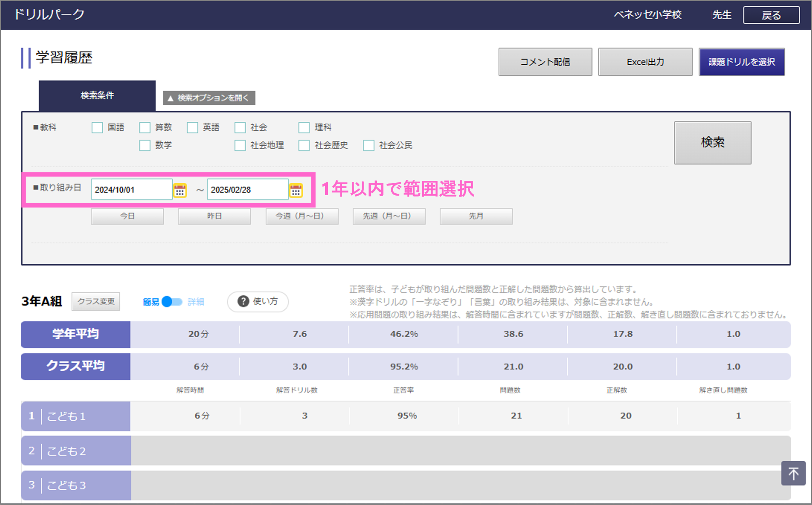Click the 学年平均 row header
812x505 pixels.
76,334
